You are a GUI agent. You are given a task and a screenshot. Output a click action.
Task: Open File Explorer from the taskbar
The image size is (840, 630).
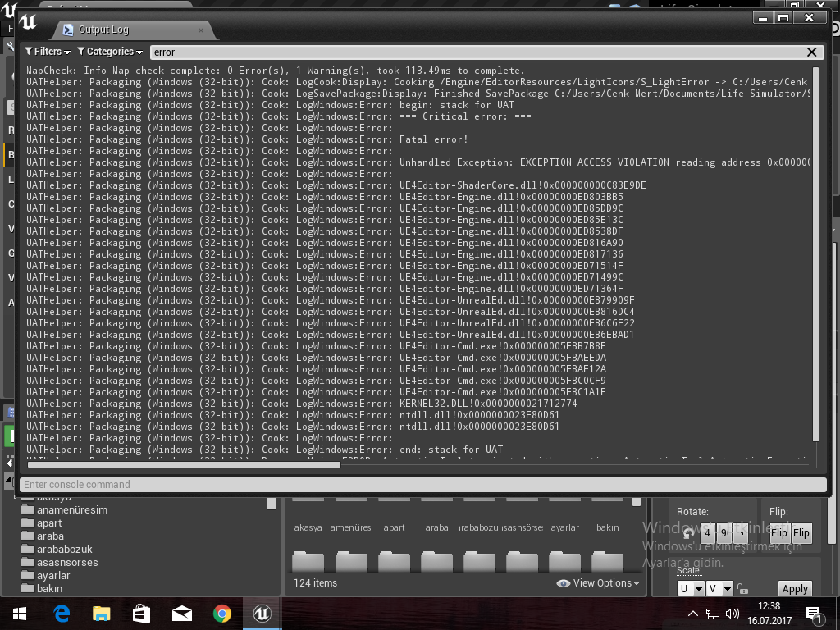101,614
